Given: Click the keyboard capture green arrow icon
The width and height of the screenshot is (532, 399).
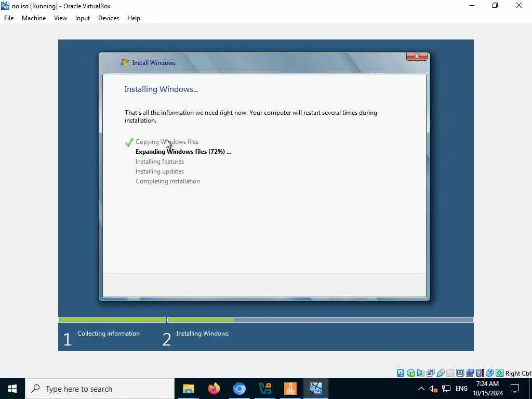Looking at the screenshot, I should point(499,373).
